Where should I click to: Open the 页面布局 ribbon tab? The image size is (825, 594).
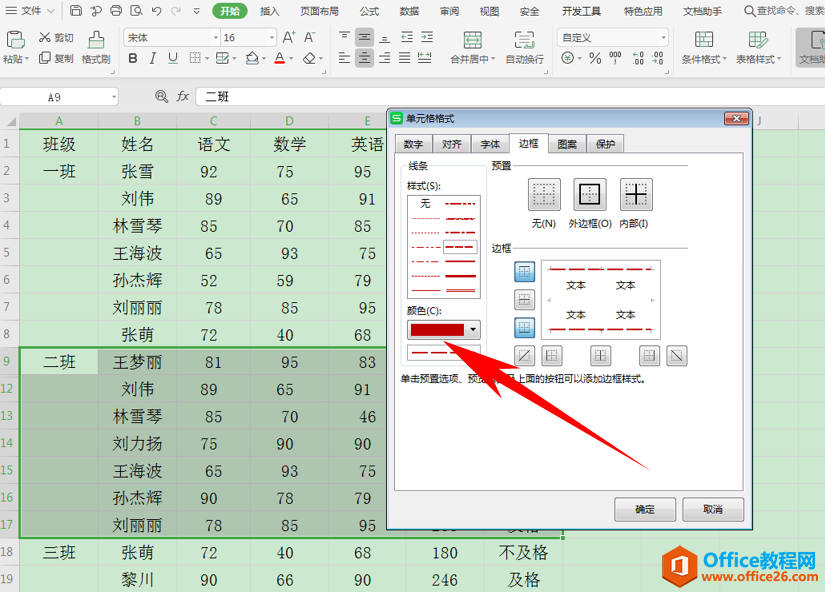coord(321,11)
